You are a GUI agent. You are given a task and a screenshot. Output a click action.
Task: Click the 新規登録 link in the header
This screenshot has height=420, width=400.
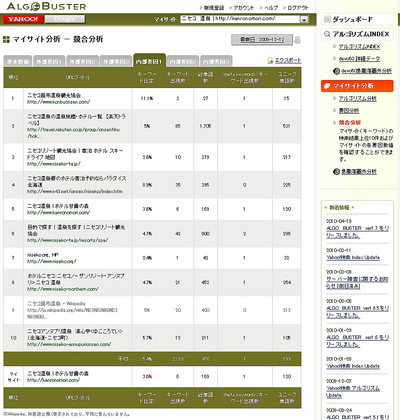(x=214, y=8)
